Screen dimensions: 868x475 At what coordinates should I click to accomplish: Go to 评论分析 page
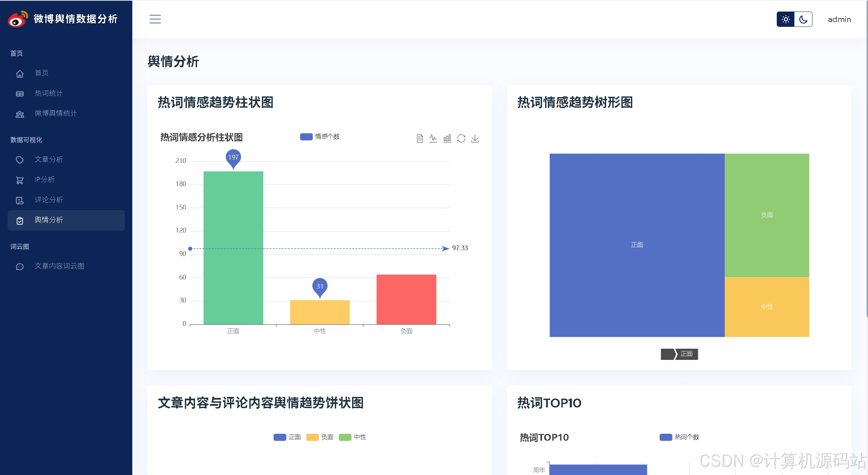[x=49, y=200]
